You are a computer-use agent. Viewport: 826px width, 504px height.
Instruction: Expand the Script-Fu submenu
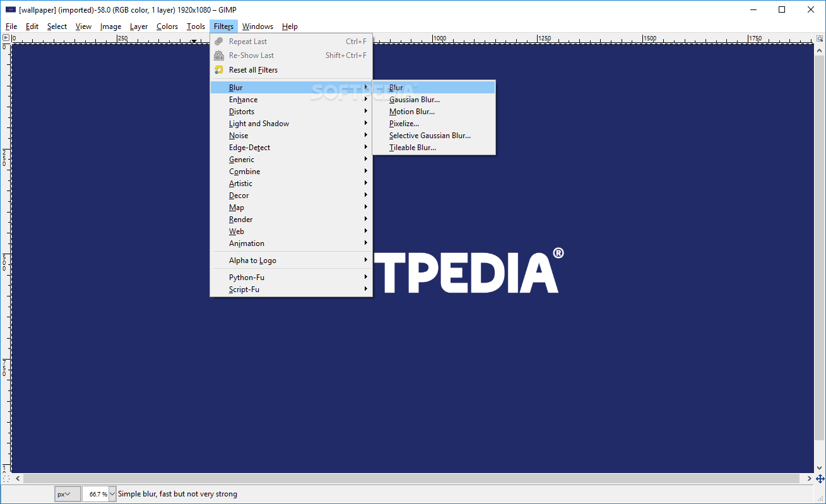[291, 290]
